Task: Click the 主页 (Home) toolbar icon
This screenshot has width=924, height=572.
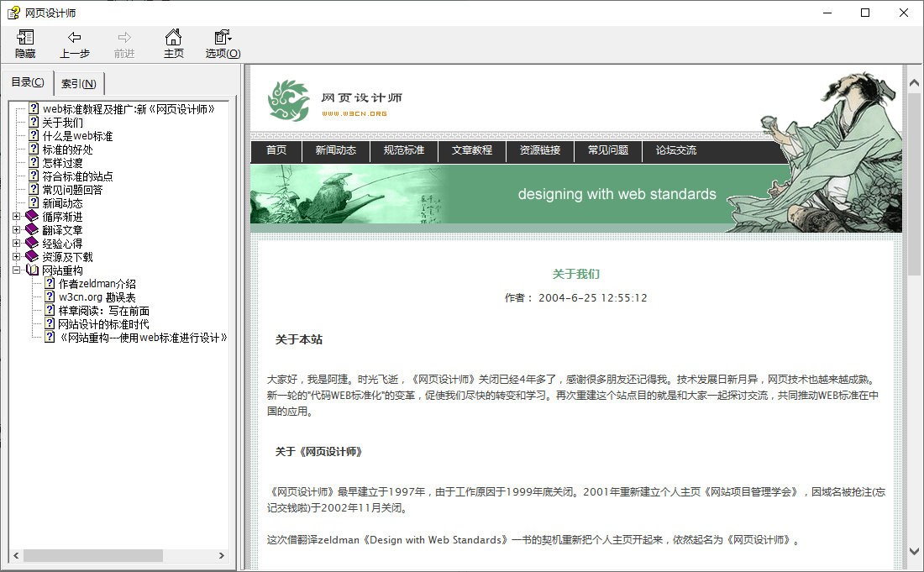Action: (173, 38)
